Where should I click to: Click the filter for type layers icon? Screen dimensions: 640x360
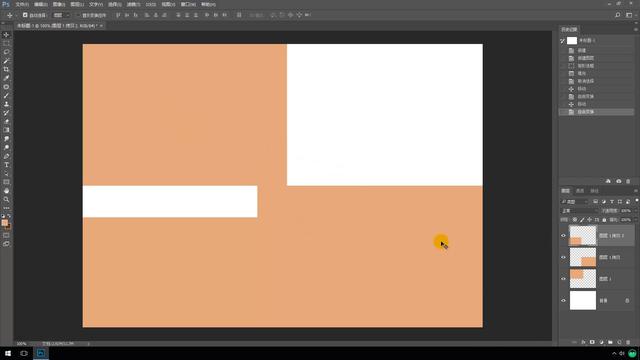click(612, 202)
